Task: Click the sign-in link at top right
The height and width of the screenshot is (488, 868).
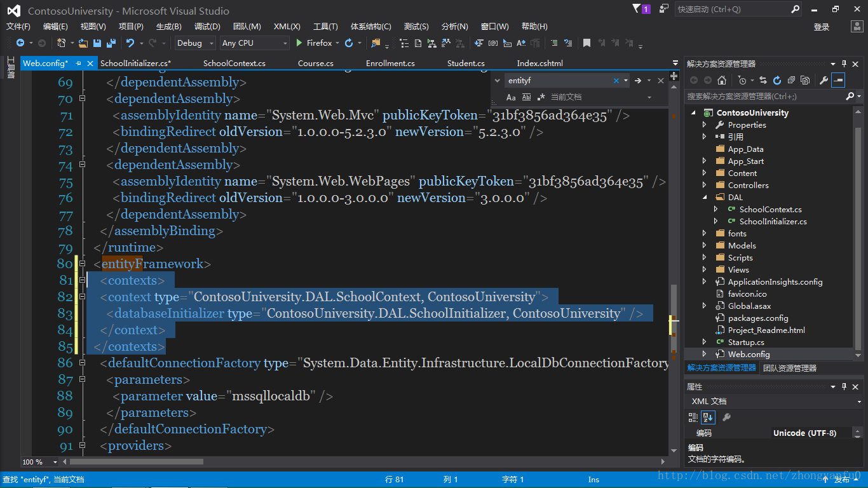Action: [x=822, y=27]
